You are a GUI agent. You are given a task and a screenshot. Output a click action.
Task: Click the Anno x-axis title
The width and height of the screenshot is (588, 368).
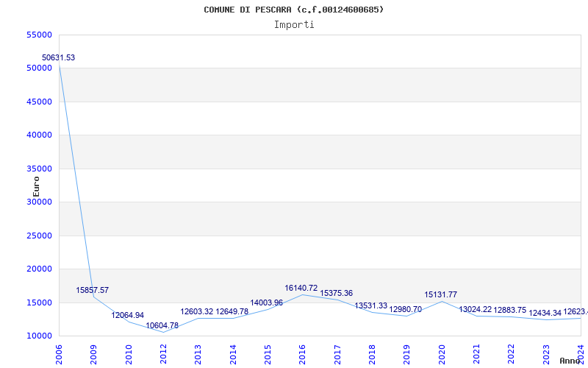[570, 361]
